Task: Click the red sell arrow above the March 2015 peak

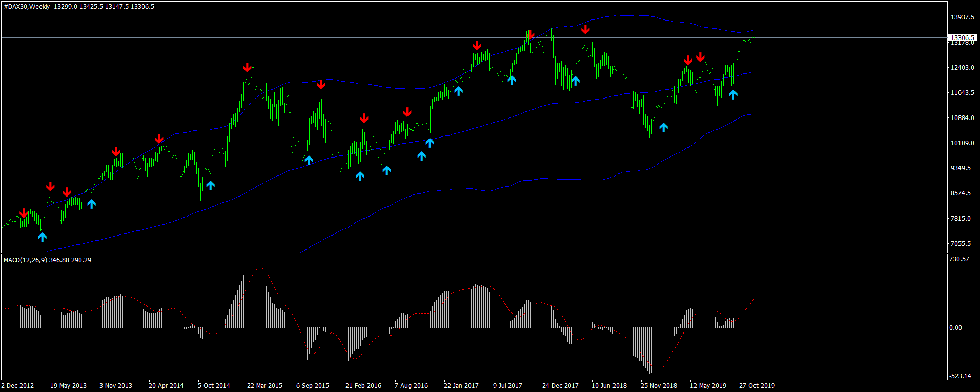Action: click(247, 67)
